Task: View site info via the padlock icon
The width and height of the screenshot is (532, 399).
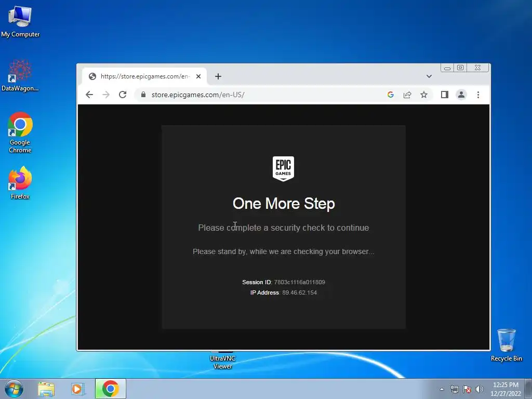Action: (x=143, y=95)
